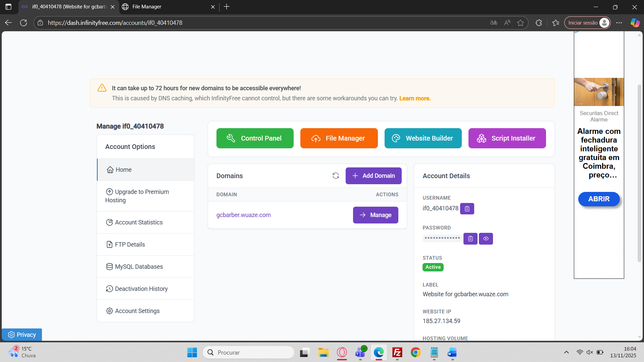Show hidden system tray icons

[x=566, y=352]
